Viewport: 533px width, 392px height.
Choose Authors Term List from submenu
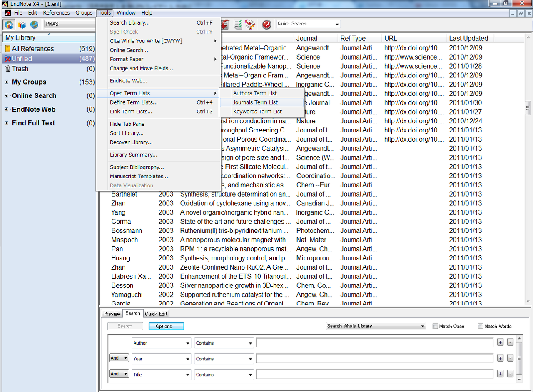pyautogui.click(x=262, y=93)
